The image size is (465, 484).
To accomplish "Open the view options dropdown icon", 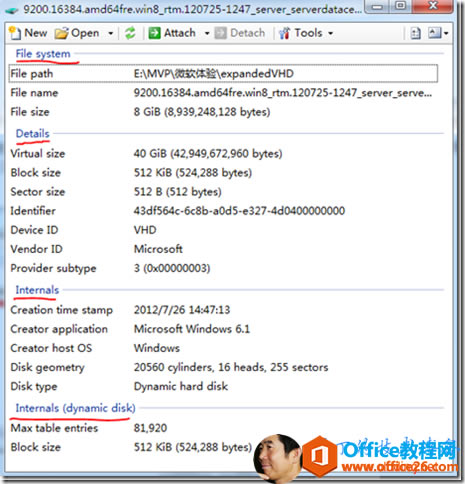I will (x=438, y=33).
